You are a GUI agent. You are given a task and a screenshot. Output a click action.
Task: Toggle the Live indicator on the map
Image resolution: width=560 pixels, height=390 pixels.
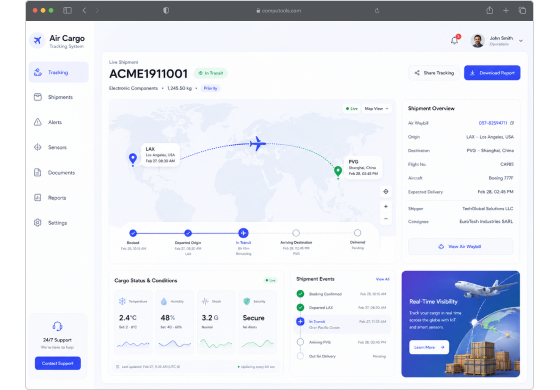tap(352, 109)
